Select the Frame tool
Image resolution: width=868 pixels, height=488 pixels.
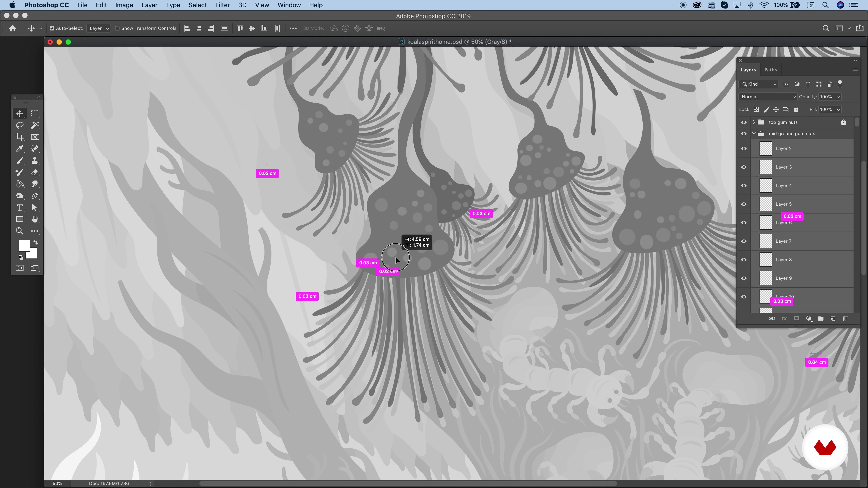click(35, 137)
